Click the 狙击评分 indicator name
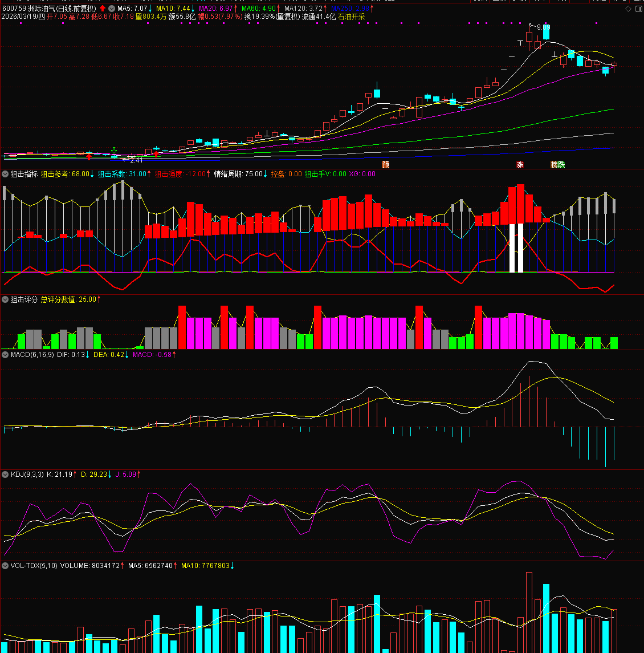The width and height of the screenshot is (644, 653). tap(24, 299)
